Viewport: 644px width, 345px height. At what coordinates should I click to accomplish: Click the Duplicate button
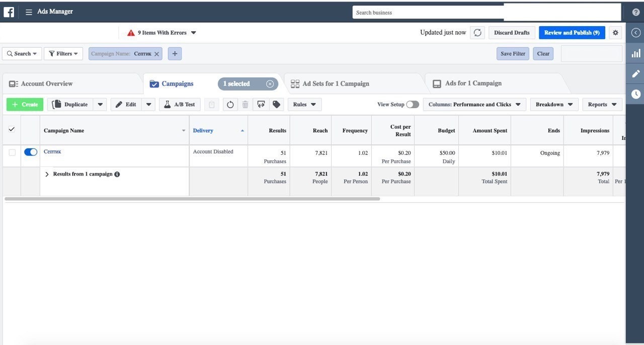pos(70,105)
